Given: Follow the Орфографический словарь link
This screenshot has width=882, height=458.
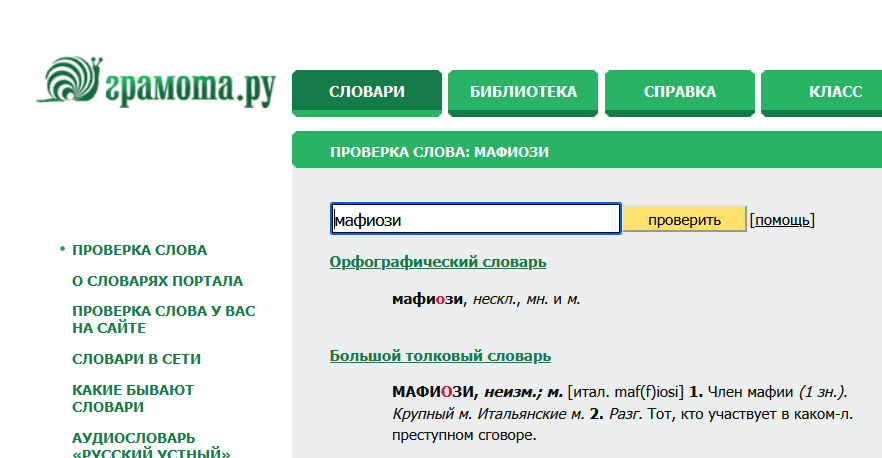Looking at the screenshot, I should tap(438, 262).
